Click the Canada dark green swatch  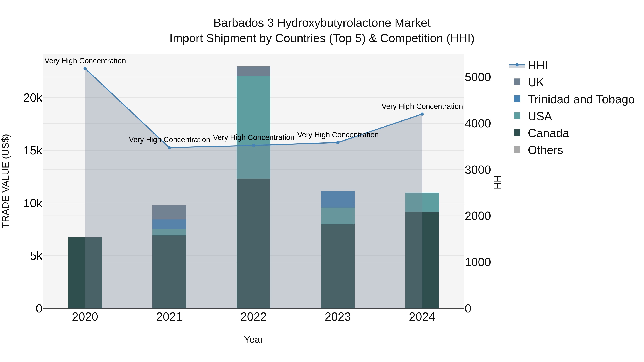point(517,133)
